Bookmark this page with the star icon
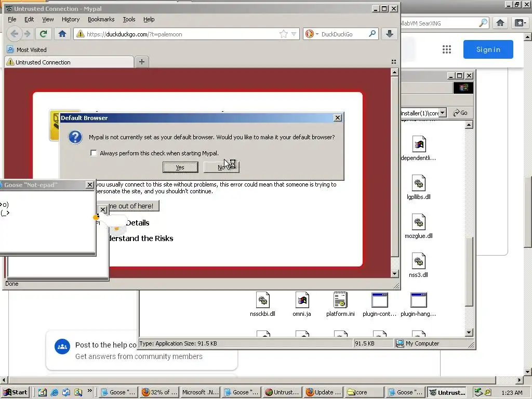The image size is (532, 399). (284, 34)
